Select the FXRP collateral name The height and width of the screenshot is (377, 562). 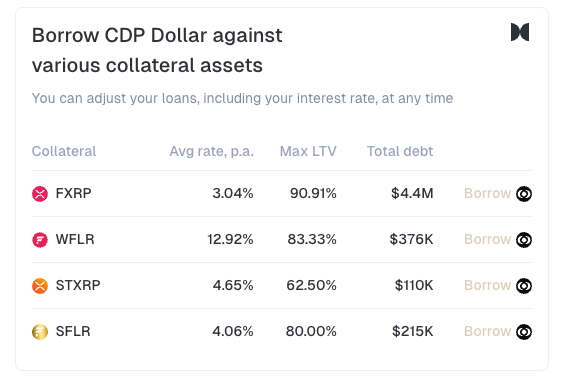[x=73, y=194]
